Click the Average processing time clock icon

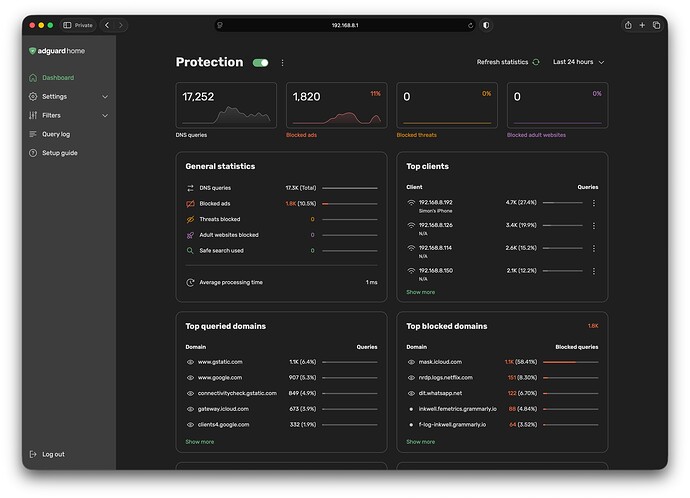pos(190,282)
